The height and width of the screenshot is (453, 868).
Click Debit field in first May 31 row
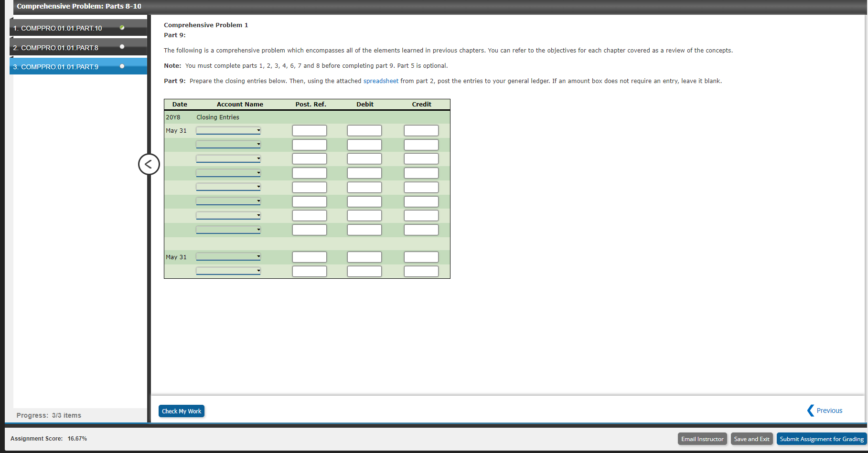(x=364, y=130)
